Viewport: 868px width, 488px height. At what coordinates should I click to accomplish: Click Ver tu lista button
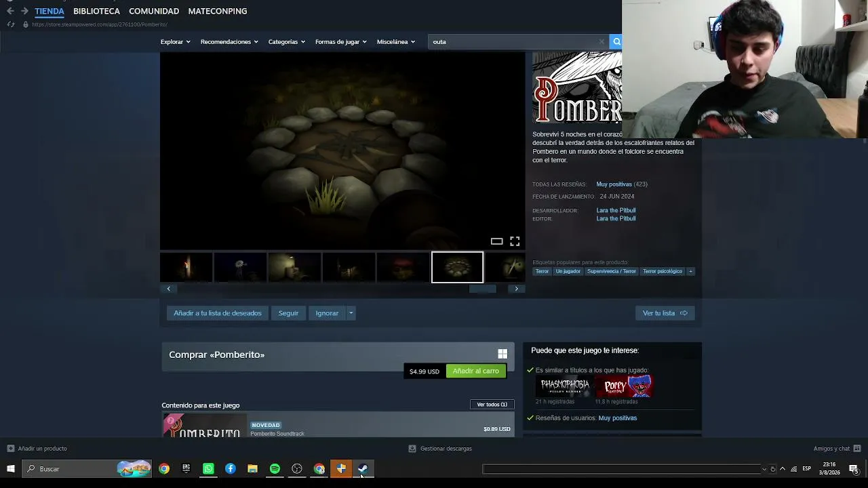click(665, 313)
